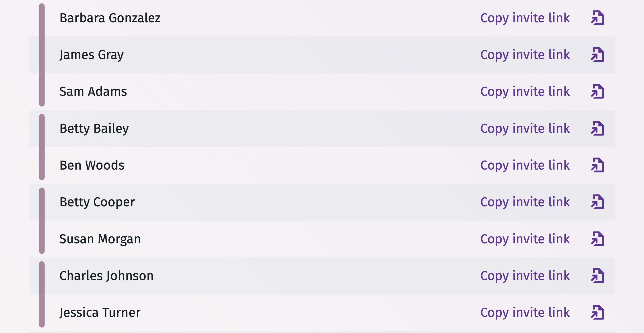The width and height of the screenshot is (644, 333).
Task: Copy invite link for Barbara Gonzalez
Action: 525,18
